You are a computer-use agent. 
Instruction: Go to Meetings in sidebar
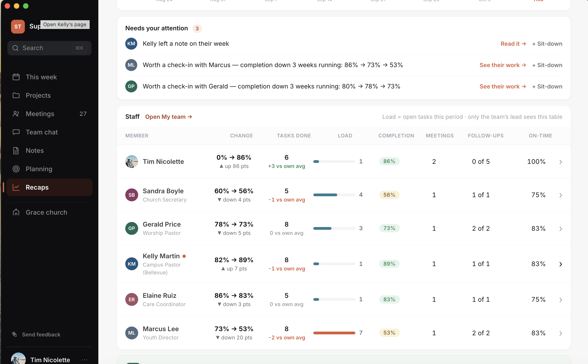(49, 114)
